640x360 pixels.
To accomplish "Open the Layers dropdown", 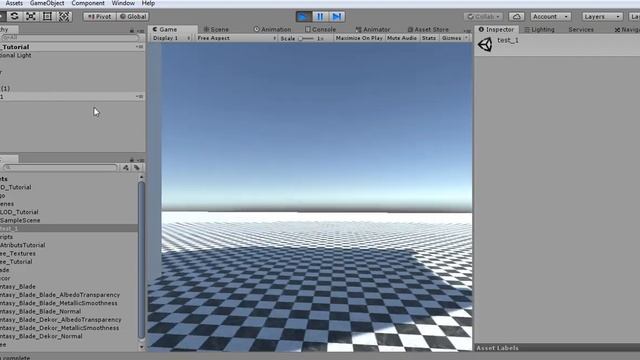I will 602,16.
